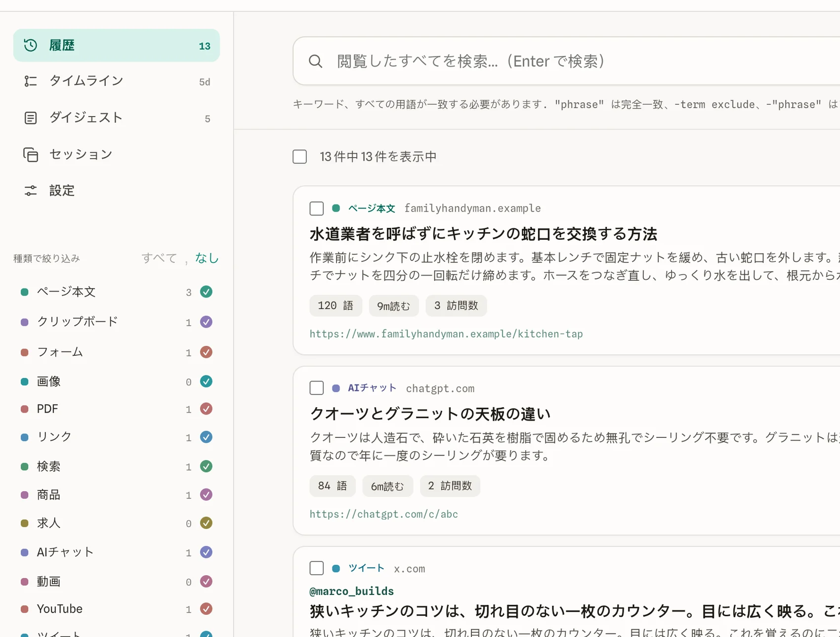Focus the 閲覧したすべてを検索 search field
Image resolution: width=840 pixels, height=637 pixels.
point(566,61)
